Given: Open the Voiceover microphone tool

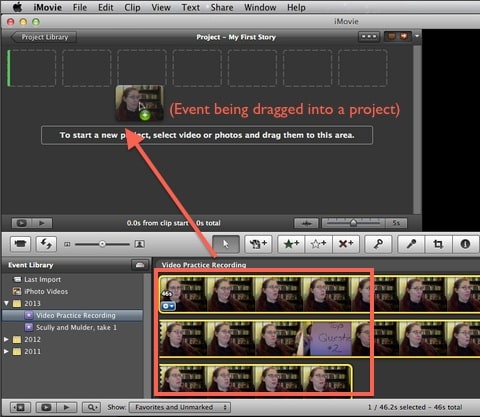Looking at the screenshot, I should [x=411, y=244].
